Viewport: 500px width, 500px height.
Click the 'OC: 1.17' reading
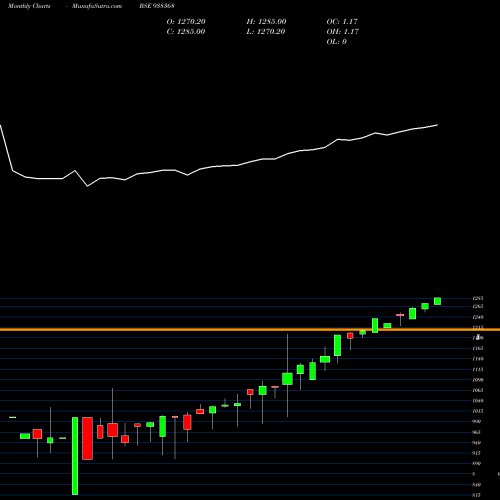click(x=342, y=22)
